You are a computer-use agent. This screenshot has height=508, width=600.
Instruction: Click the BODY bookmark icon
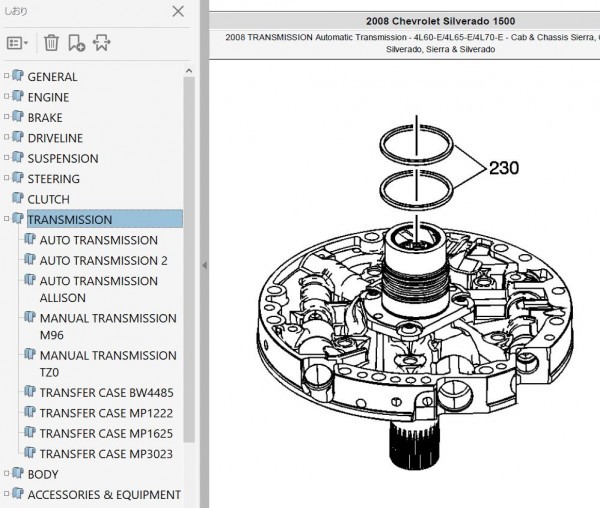[x=18, y=473]
